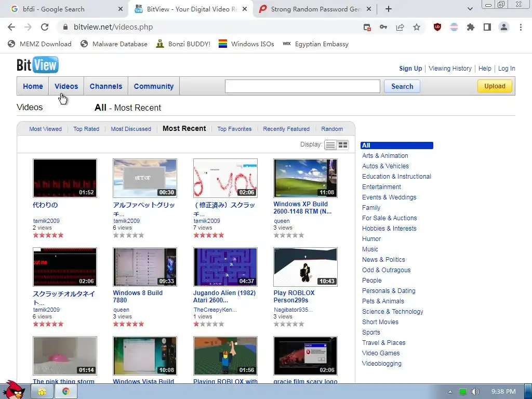Open the Channels navigation tab
The width and height of the screenshot is (532, 399).
click(x=106, y=86)
